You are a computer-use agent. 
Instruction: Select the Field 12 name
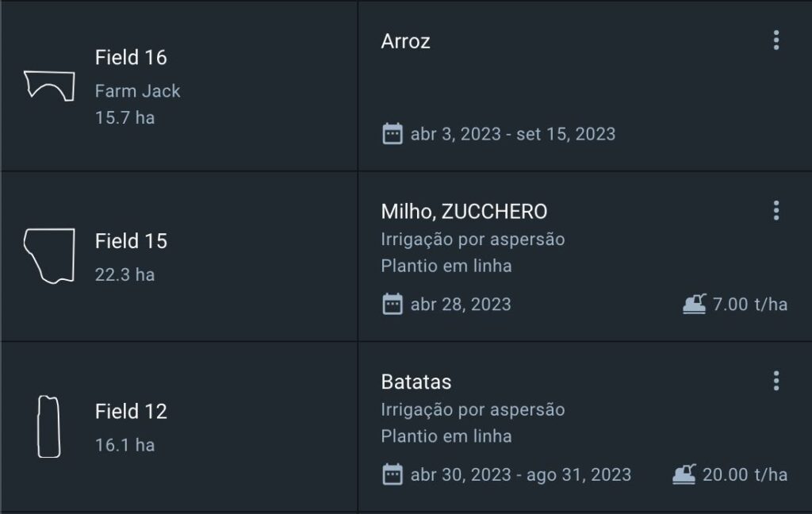131,412
